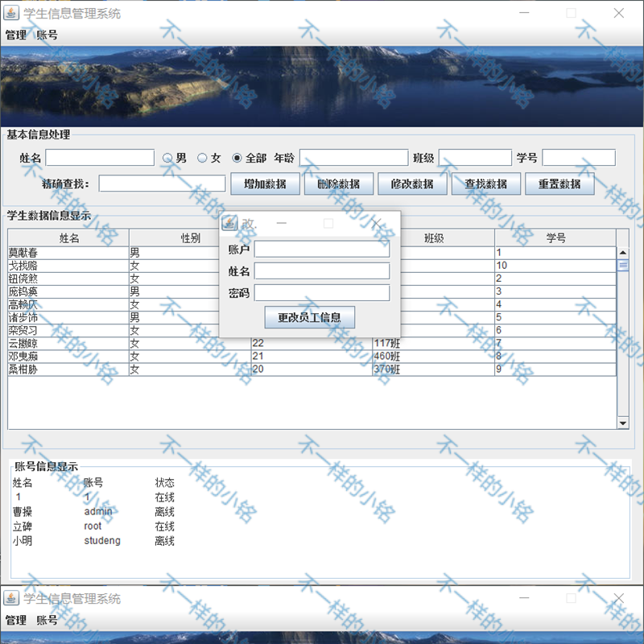Click the 姓名 table column header

(68, 237)
